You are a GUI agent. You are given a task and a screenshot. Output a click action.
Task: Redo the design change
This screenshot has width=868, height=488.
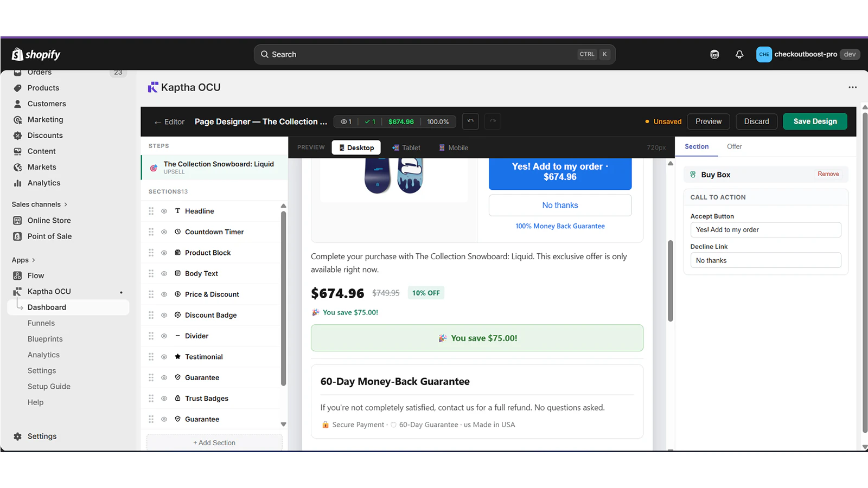pos(493,121)
